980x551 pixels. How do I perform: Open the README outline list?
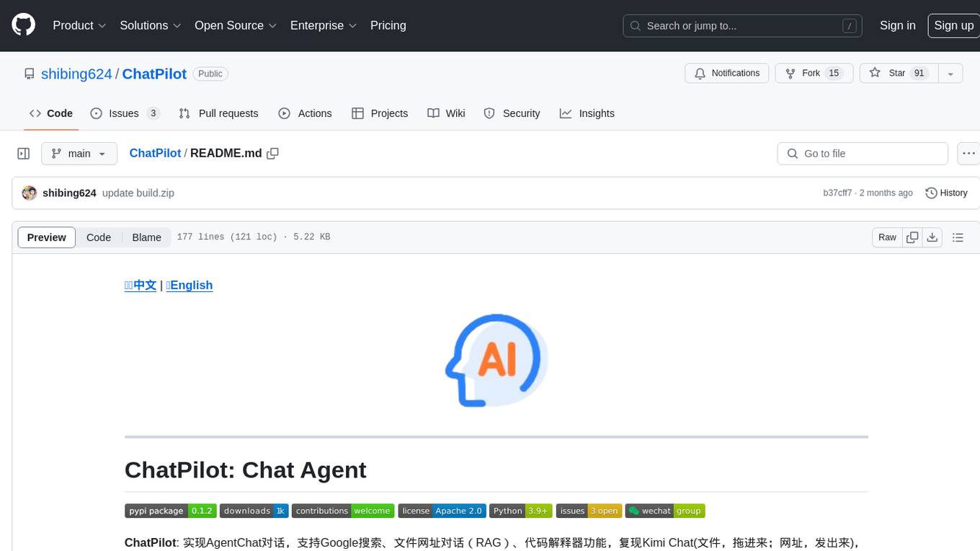point(958,237)
